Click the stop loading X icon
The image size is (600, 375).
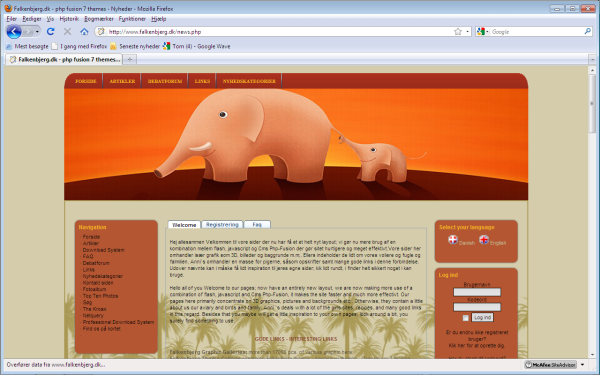coord(67,31)
